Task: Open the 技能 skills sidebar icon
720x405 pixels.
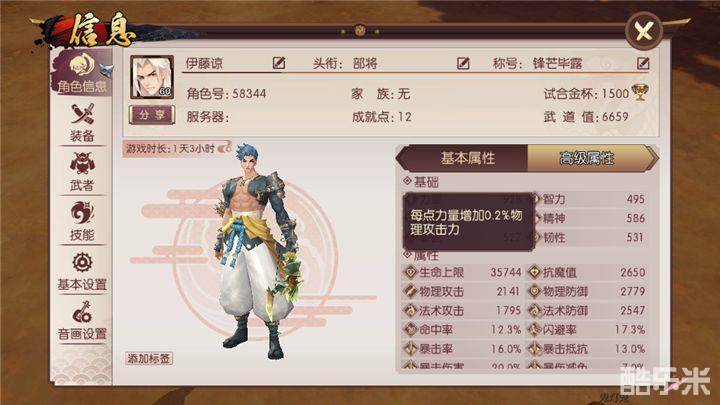Action: click(x=82, y=221)
